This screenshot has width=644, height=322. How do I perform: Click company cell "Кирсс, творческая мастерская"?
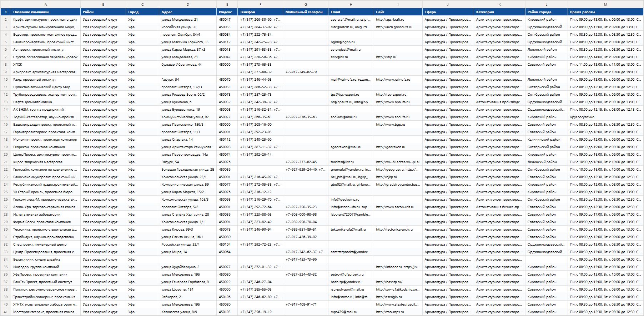pyautogui.click(x=46, y=162)
